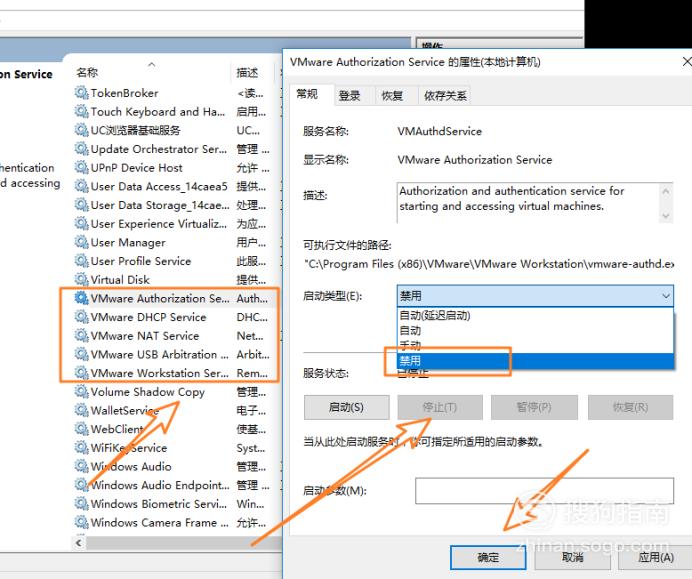Click the 取消 button
This screenshot has width=692, height=579.
(x=572, y=557)
